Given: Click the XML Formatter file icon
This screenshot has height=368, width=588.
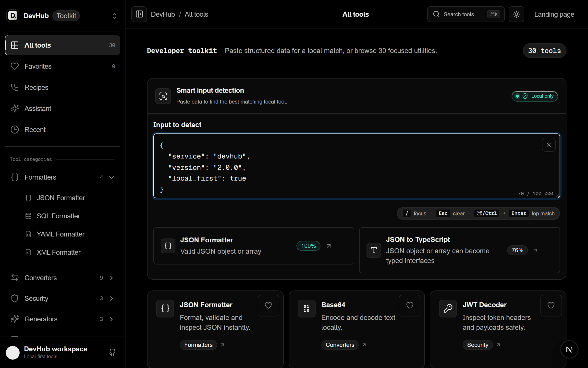Looking at the screenshot, I should pos(28,252).
